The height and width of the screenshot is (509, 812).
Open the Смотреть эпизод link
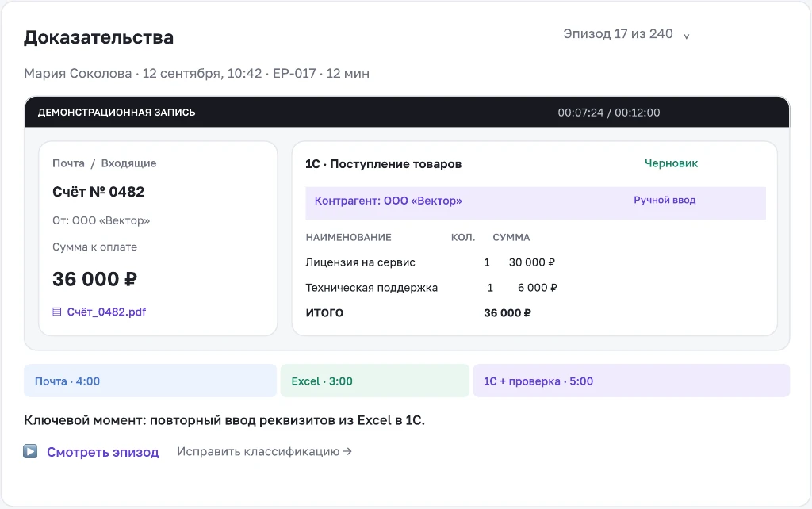coord(102,452)
